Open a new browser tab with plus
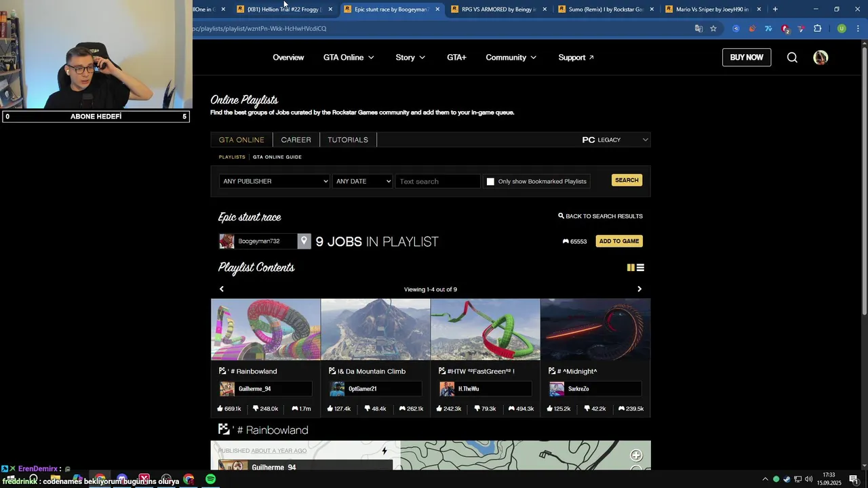This screenshot has width=868, height=488. 775,9
